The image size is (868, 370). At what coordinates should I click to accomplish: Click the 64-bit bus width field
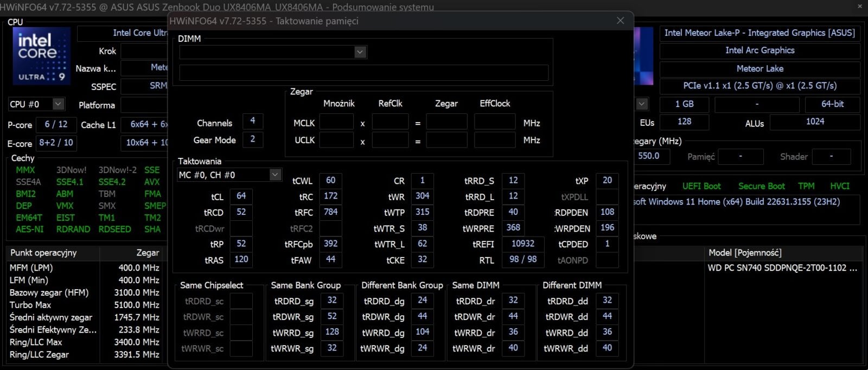[832, 104]
